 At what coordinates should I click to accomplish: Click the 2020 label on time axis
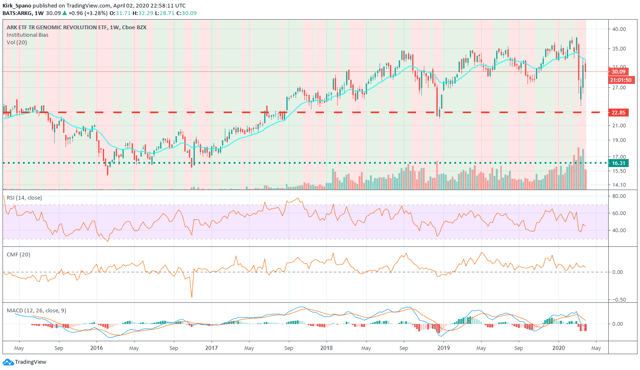558,348
